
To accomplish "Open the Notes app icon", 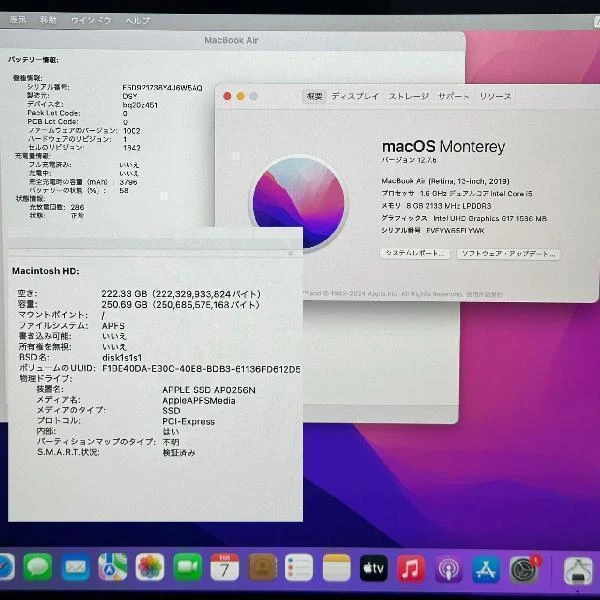I will pos(337,568).
